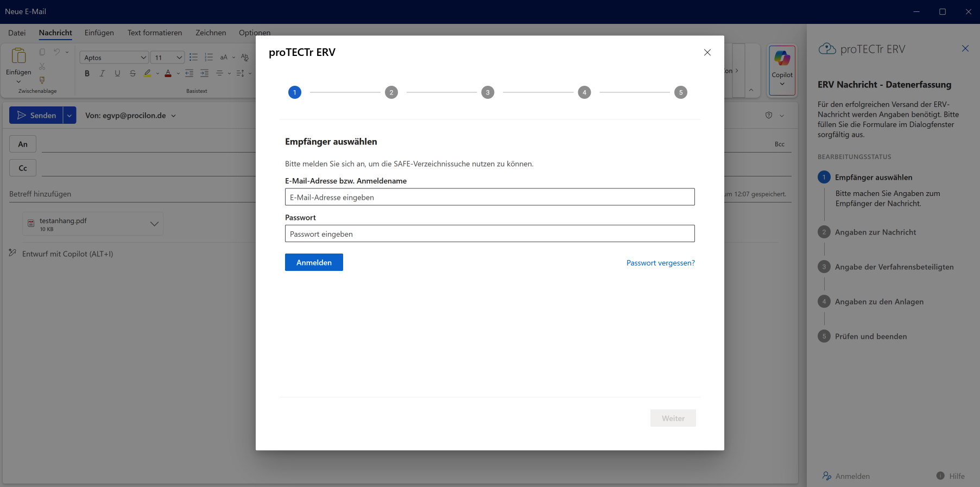The image size is (980, 487).
Task: Toggle strikethrough formatting
Action: (132, 73)
